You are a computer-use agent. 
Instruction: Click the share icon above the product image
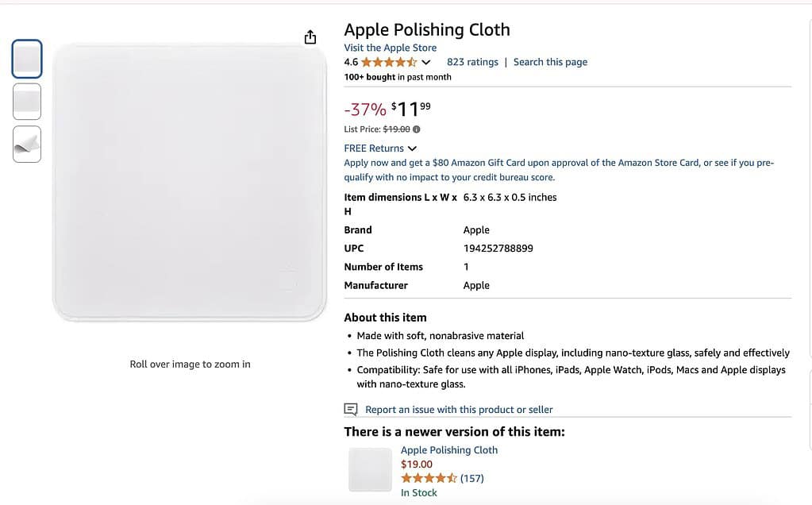tap(310, 37)
